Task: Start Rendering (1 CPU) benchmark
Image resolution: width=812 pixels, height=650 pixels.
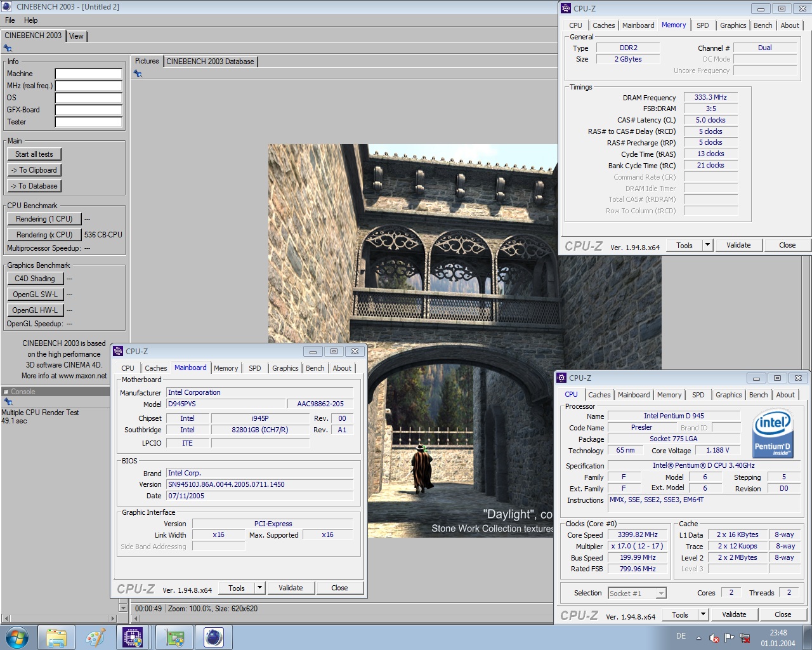Action: click(x=44, y=219)
